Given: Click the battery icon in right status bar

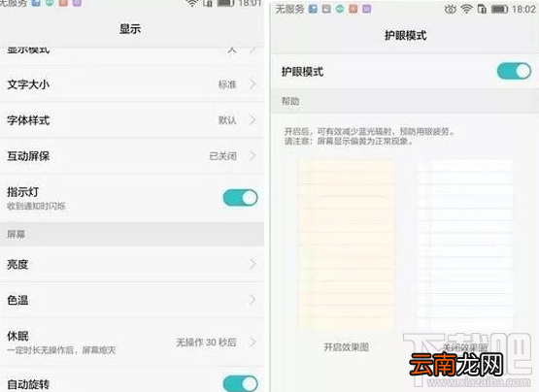Looking at the screenshot, I should (x=499, y=9).
